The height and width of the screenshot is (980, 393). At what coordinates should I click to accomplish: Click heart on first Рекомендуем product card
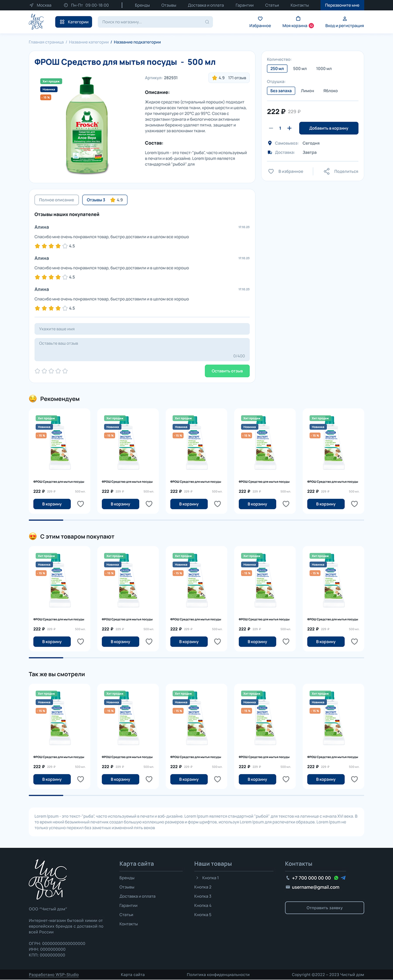coord(80,504)
